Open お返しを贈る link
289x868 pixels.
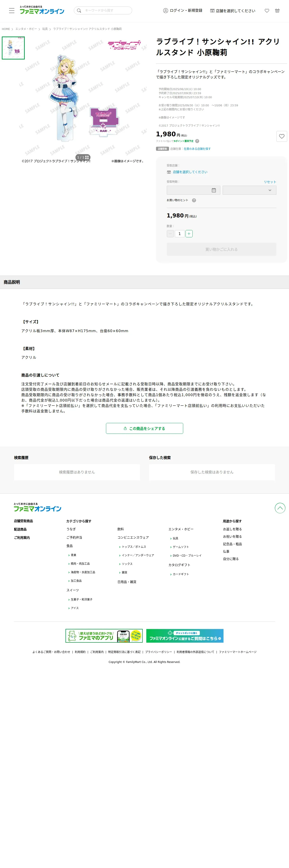(233, 529)
